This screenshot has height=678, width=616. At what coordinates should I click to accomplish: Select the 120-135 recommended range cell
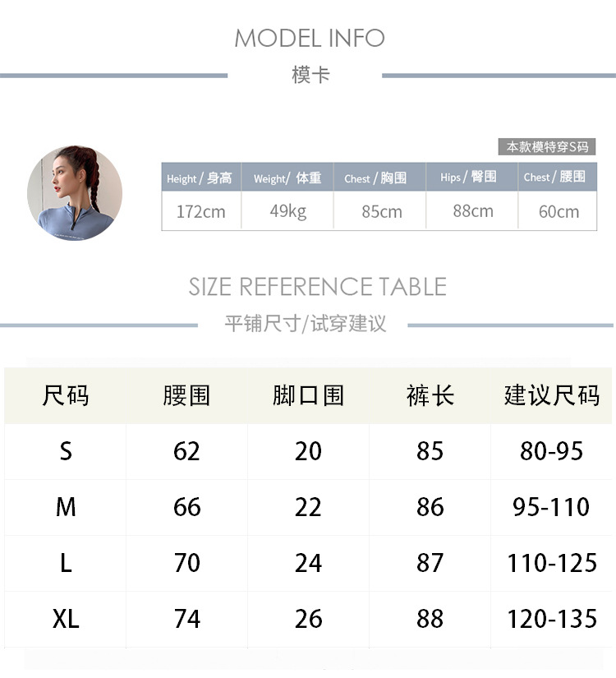[x=551, y=619]
